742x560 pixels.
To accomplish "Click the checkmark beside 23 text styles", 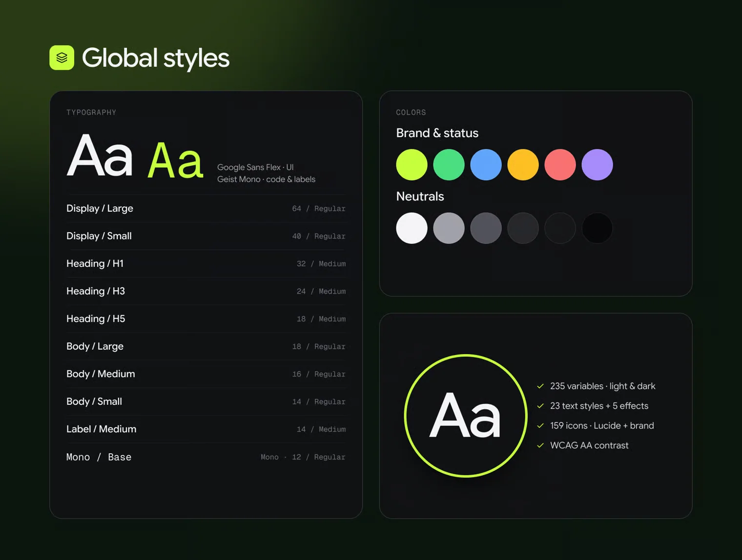I will point(540,406).
